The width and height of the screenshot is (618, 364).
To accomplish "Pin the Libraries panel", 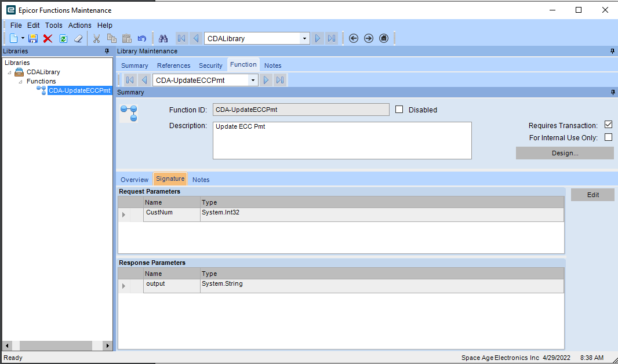I will pyautogui.click(x=107, y=51).
